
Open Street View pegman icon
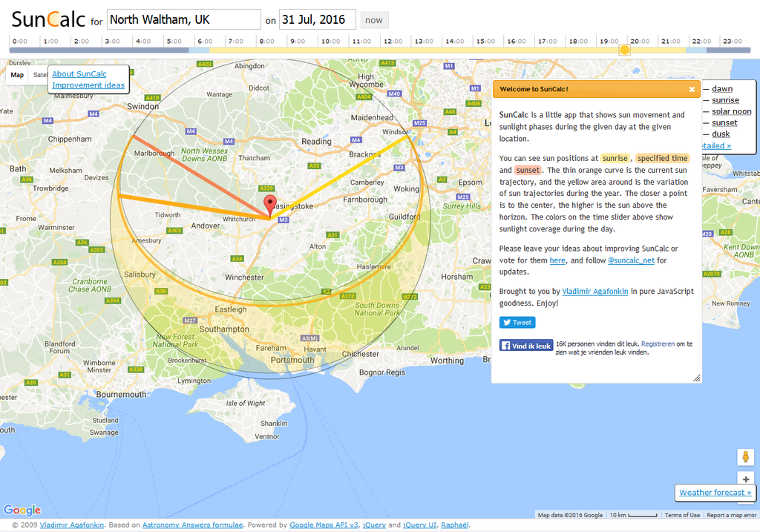(745, 457)
